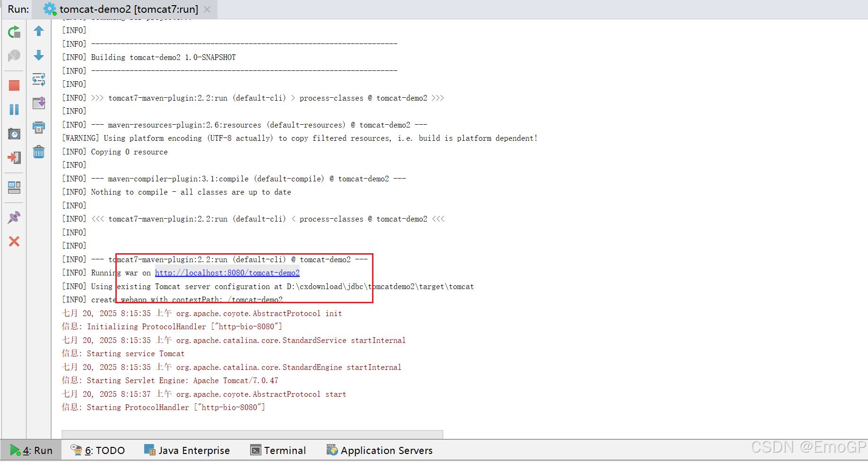Click the maven-compiler-plugin:3.1:compile line
The height and width of the screenshot is (462, 868).
[234, 179]
